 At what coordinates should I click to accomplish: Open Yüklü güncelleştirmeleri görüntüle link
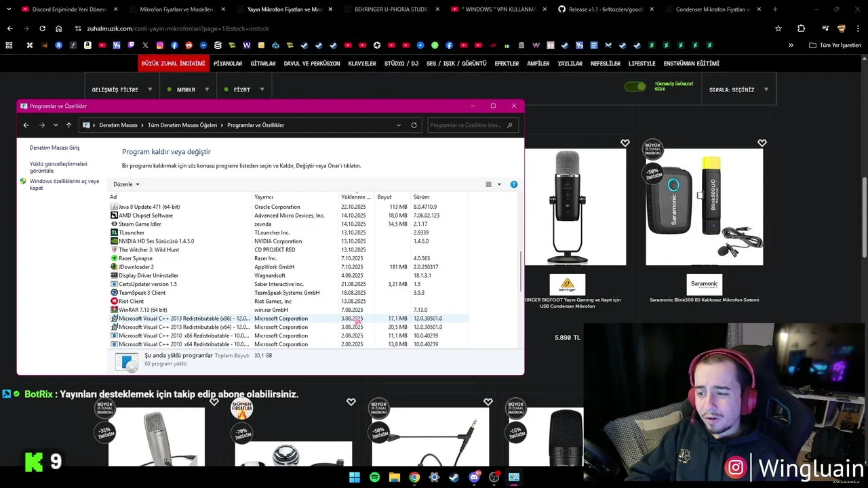[58, 167]
